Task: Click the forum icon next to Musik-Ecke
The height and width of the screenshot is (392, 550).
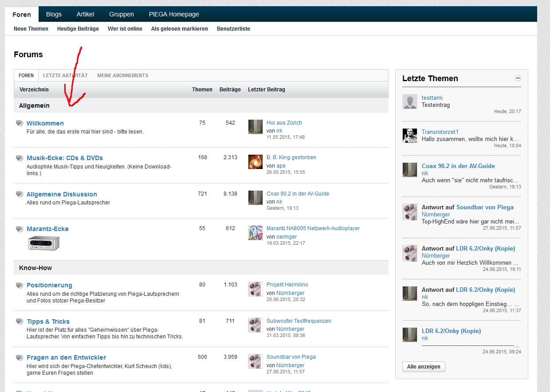Action: [x=19, y=158]
